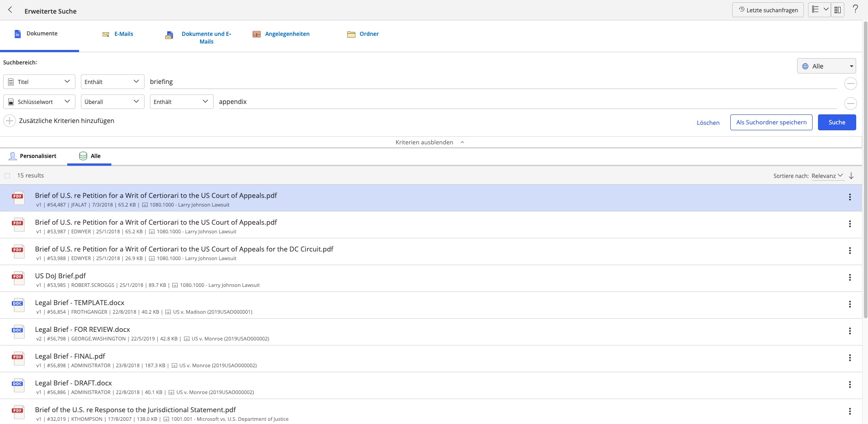Click the Microsoft vs. U.S. Department of Justice matter text
The image size is (868, 424).
(230, 419)
